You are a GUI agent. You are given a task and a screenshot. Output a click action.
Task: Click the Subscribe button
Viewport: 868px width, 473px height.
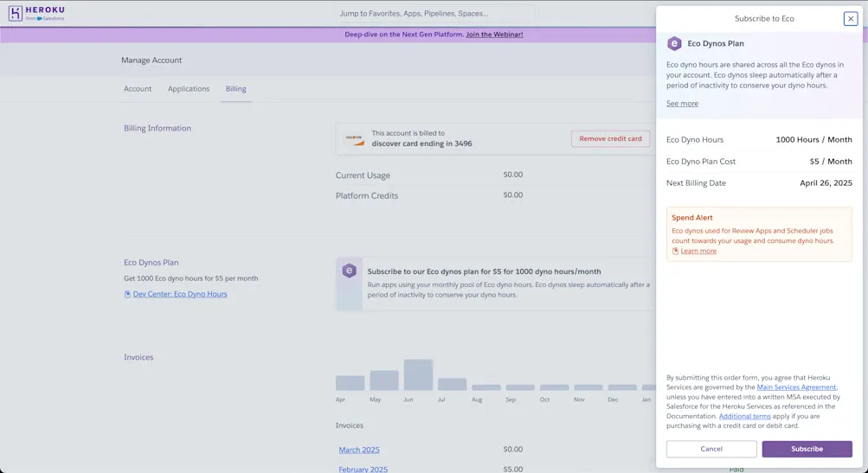coord(807,449)
